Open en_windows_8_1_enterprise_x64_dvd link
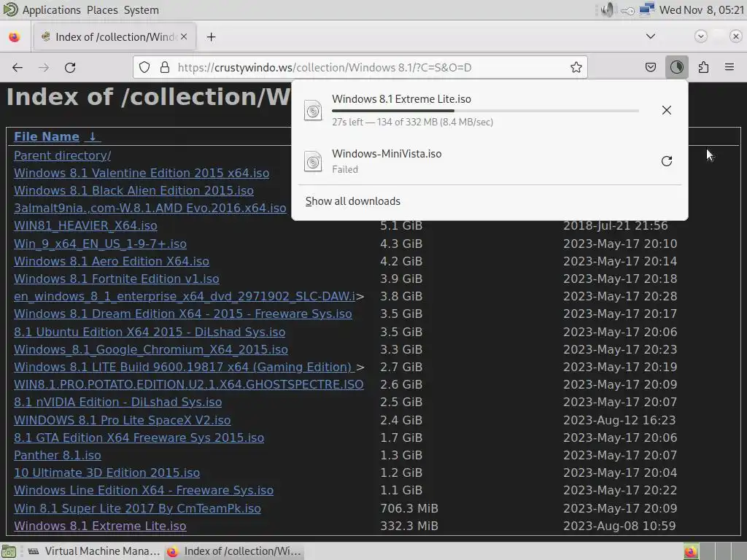Image resolution: width=747 pixels, height=560 pixels. pyautogui.click(x=185, y=297)
